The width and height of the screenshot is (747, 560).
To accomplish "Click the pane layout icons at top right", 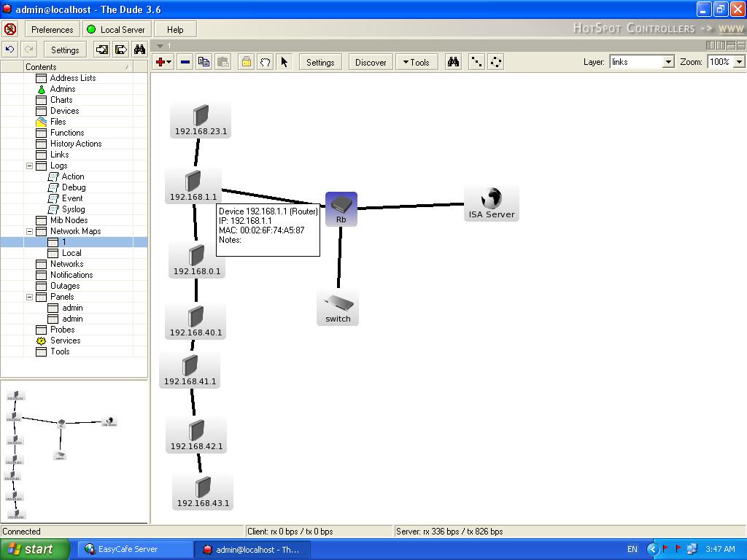I will click(x=726, y=45).
